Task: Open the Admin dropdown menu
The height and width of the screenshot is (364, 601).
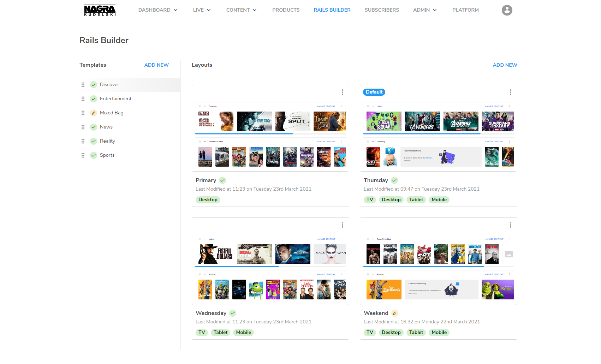Action: (424, 10)
